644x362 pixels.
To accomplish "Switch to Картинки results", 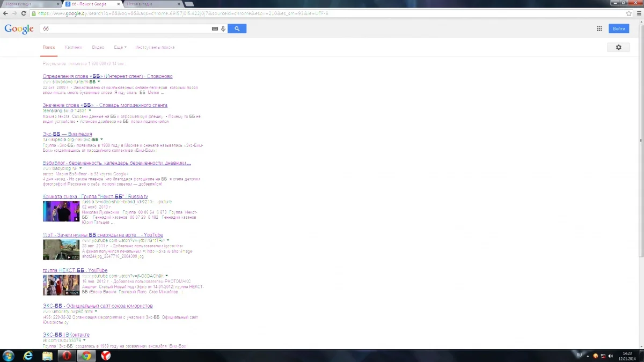I will (x=74, y=47).
